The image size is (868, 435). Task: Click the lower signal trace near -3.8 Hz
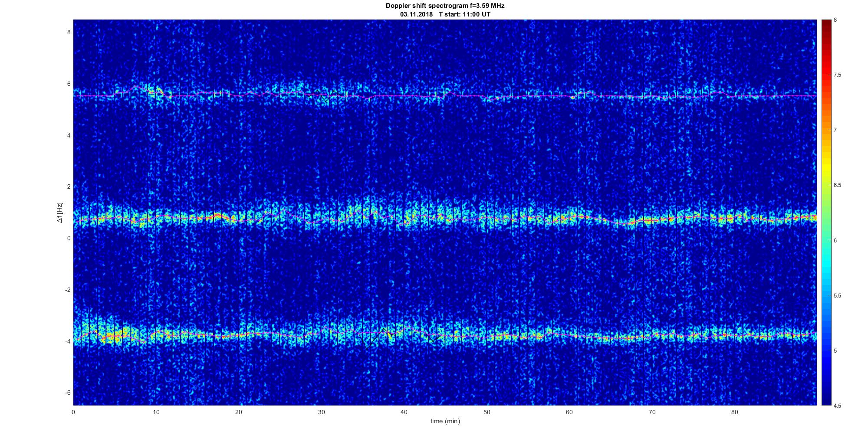[445, 335]
